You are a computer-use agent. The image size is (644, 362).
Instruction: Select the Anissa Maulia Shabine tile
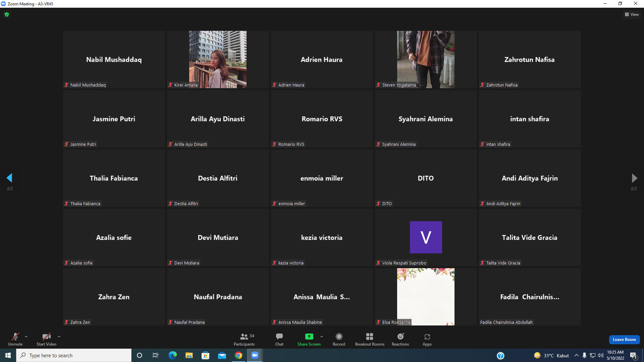coord(322,297)
